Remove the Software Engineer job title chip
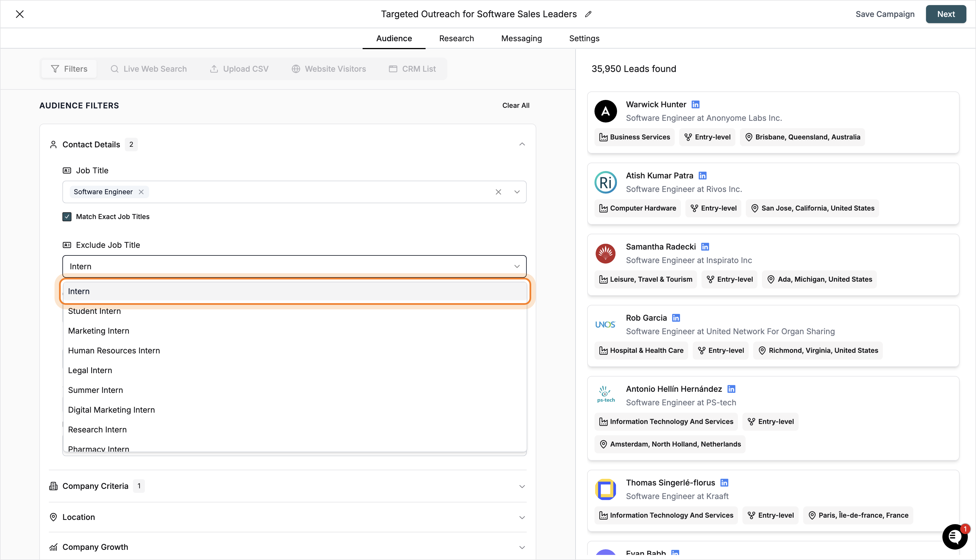The width and height of the screenshot is (976, 560). click(141, 192)
